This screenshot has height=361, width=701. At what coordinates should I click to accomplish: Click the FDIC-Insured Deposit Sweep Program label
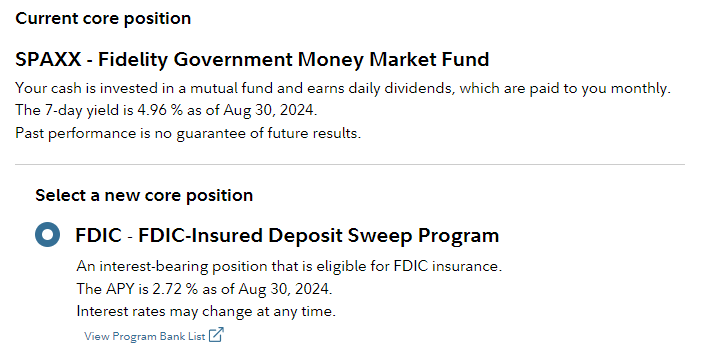point(287,235)
